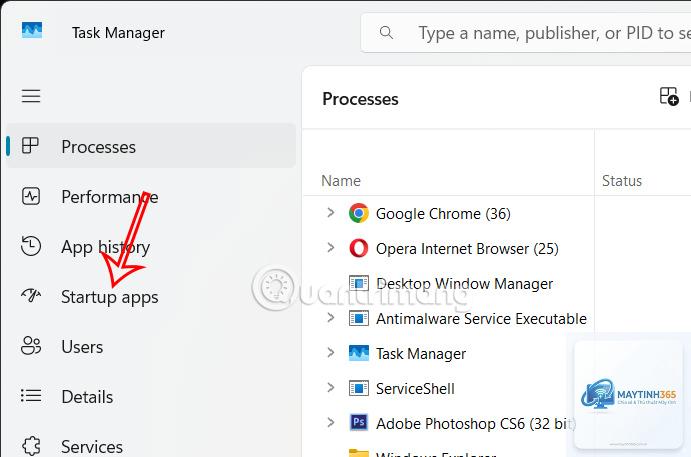The image size is (691, 457).
Task: Open the Processes page label
Action: (99, 147)
